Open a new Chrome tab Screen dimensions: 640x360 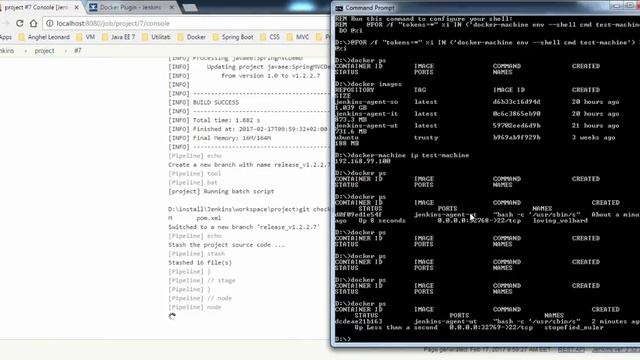[x=190, y=8]
